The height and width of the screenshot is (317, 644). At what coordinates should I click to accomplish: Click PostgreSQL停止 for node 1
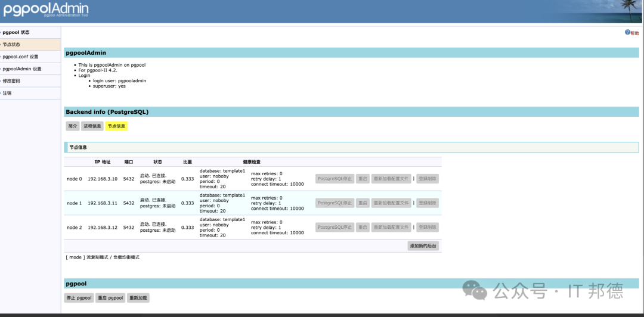[x=335, y=203]
